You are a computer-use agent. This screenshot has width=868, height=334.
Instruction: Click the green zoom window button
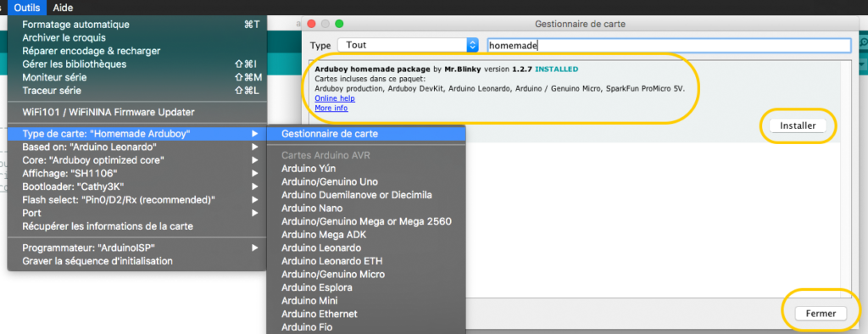[339, 24]
